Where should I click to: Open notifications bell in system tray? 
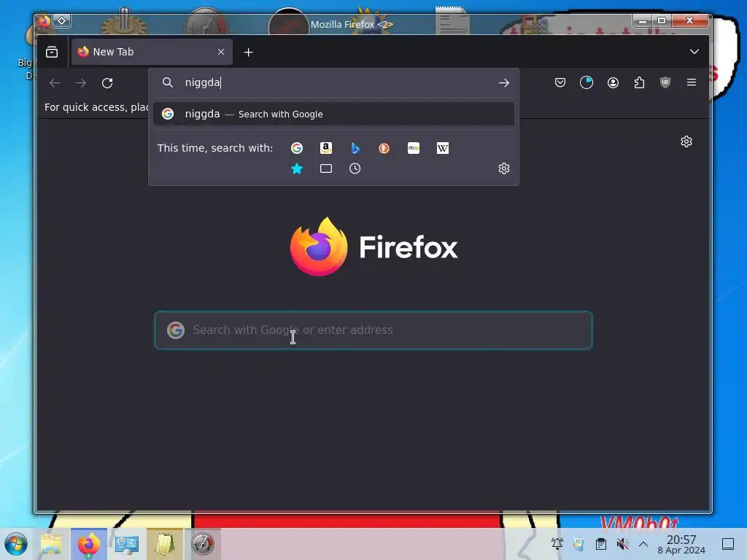557,543
